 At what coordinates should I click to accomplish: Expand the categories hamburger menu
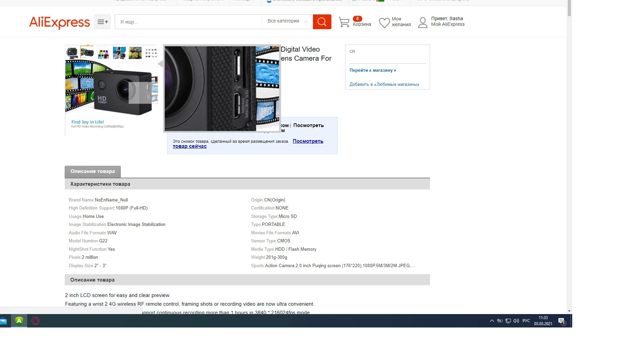[x=102, y=22]
